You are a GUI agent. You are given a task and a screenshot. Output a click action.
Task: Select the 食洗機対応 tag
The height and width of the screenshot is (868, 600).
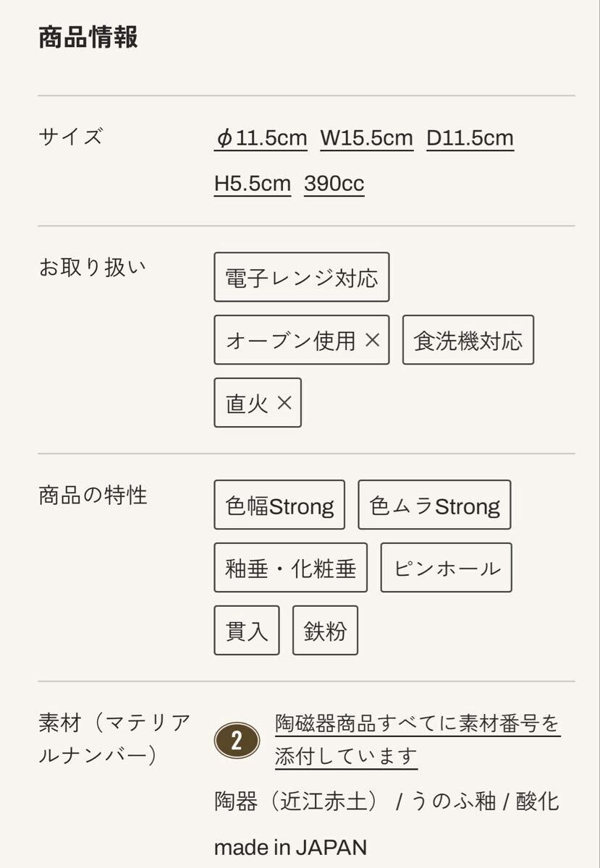468,340
